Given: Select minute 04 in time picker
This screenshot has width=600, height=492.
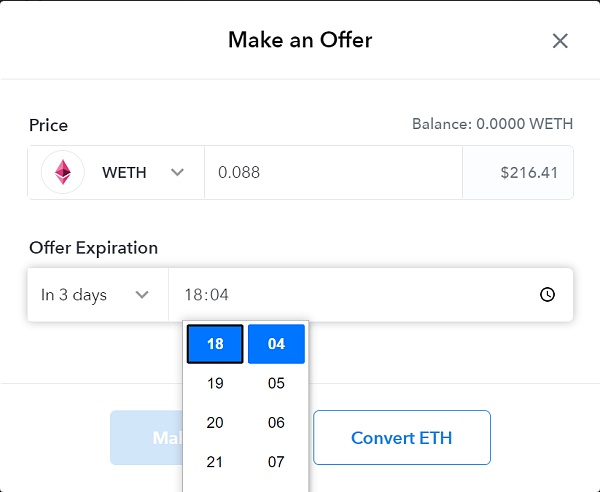Looking at the screenshot, I should 276,344.
